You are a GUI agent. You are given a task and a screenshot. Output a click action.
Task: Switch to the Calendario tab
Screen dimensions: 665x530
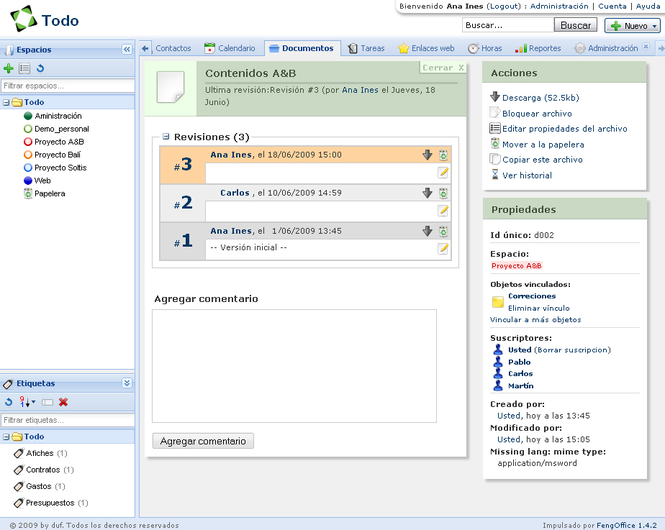[x=229, y=48]
